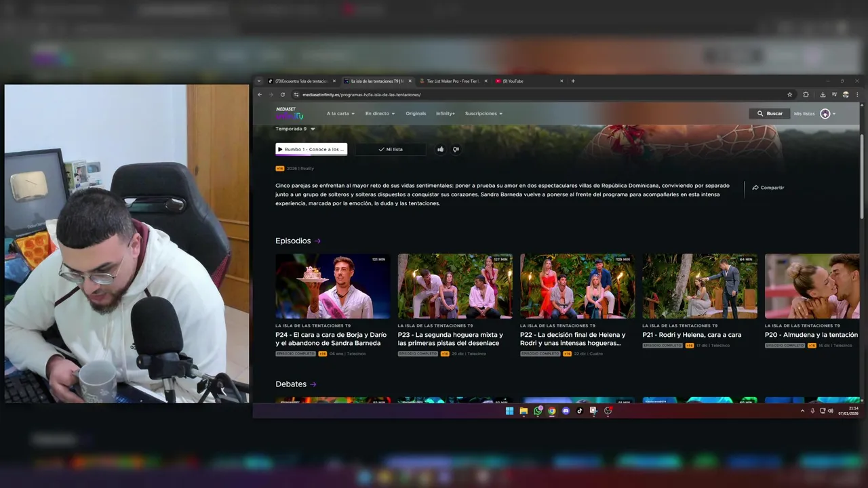Show hidden system tray icons

(x=802, y=411)
